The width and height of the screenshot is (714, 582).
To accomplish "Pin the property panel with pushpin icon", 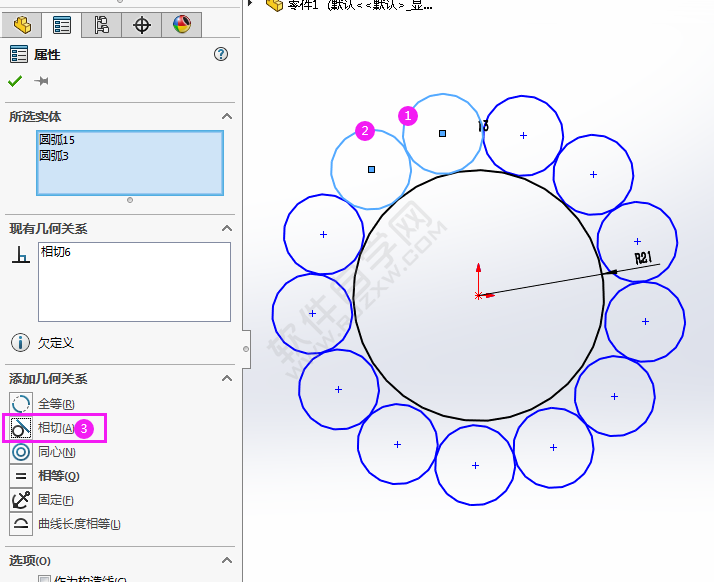I will [x=42, y=81].
